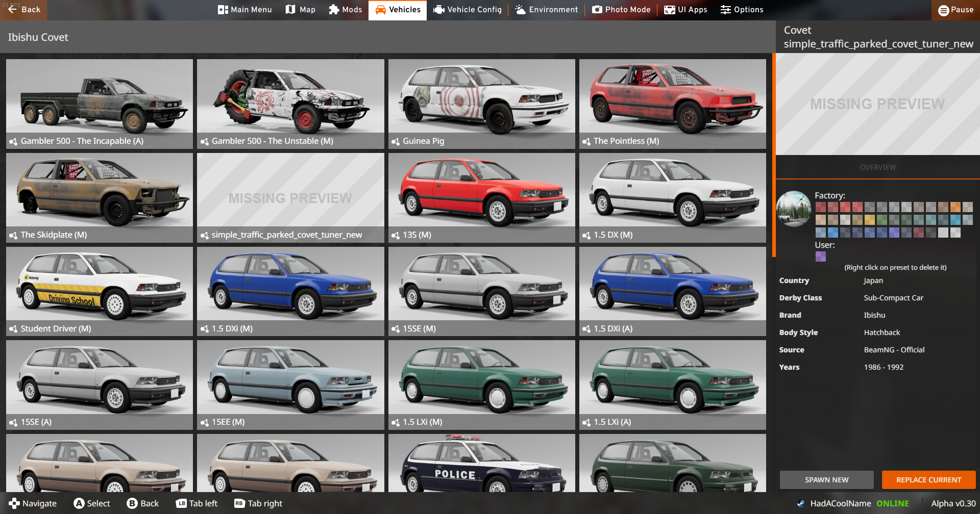Viewport: 980px width, 514px height.
Task: Click the config icon beside The Pointless (M)
Action: pos(586,141)
